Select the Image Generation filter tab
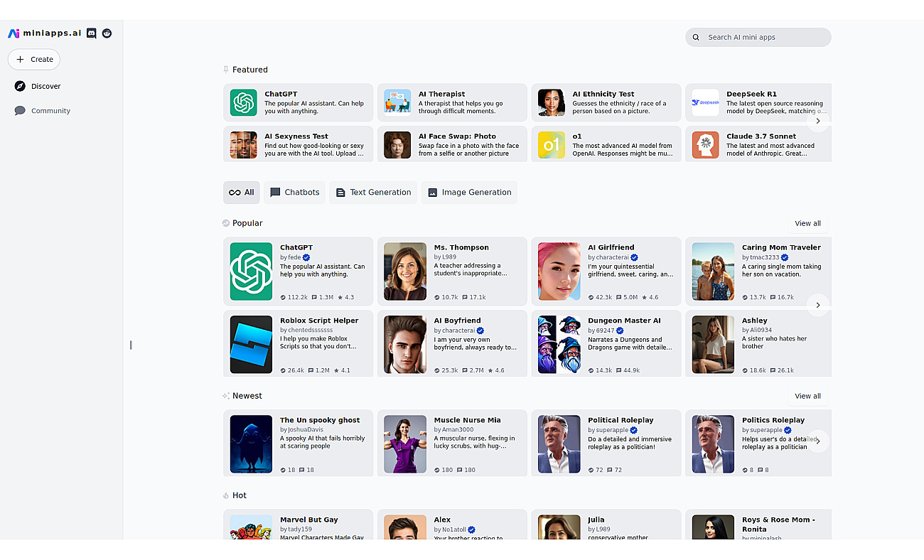This screenshot has width=924, height=560. [x=469, y=193]
